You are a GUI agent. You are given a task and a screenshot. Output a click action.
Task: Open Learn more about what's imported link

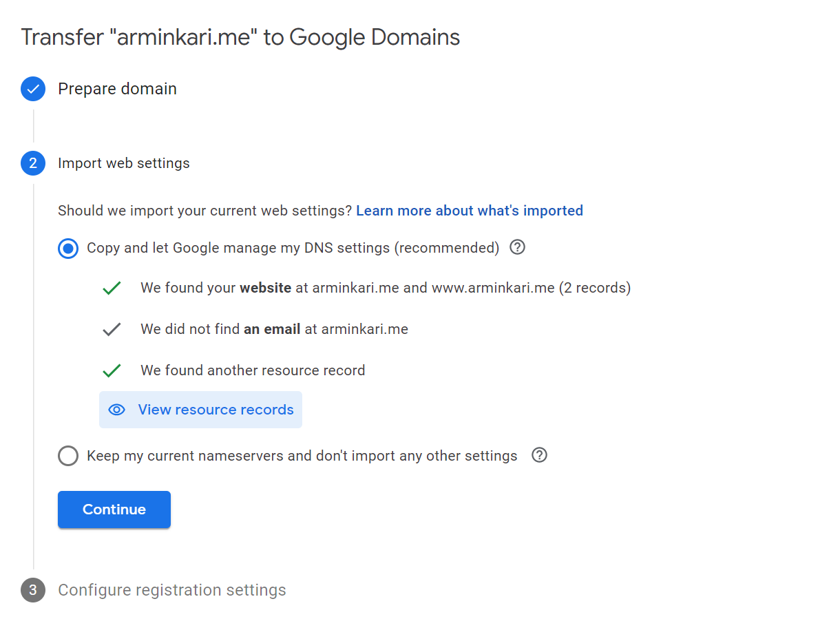[470, 211]
